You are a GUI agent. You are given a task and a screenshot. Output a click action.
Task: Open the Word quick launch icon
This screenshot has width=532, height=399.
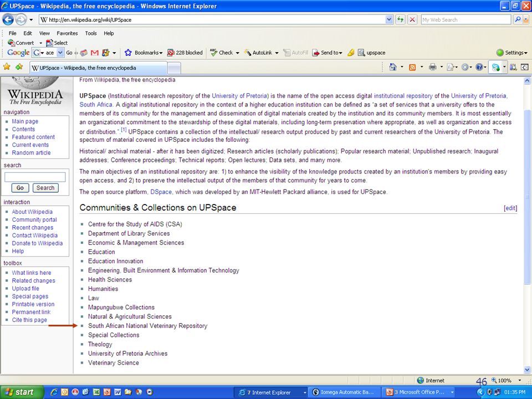coord(117,392)
